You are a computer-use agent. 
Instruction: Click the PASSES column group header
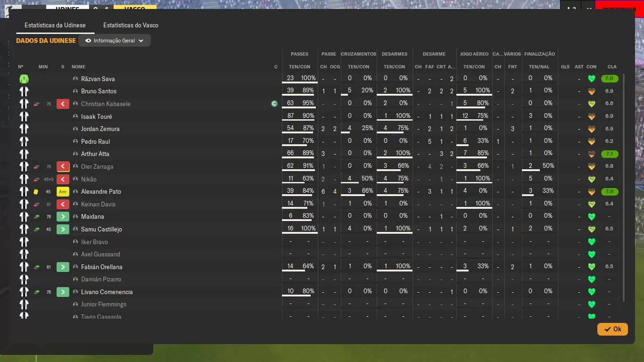(x=300, y=54)
